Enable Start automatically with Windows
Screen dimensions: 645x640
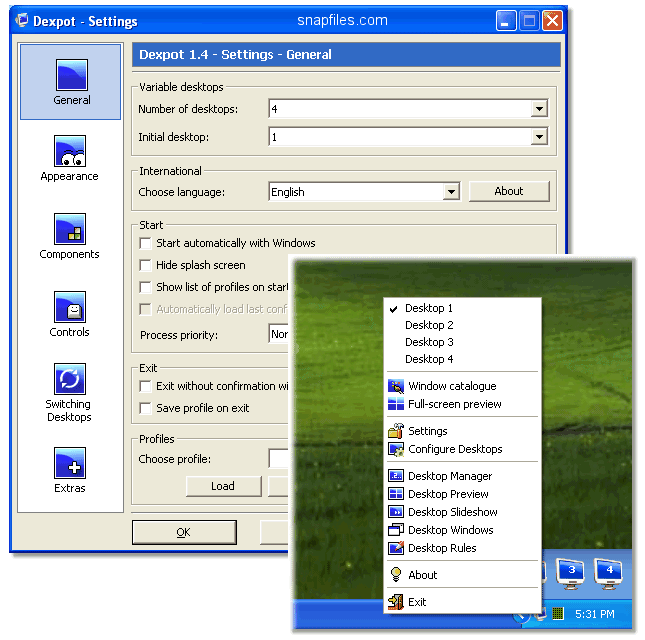click(x=145, y=243)
